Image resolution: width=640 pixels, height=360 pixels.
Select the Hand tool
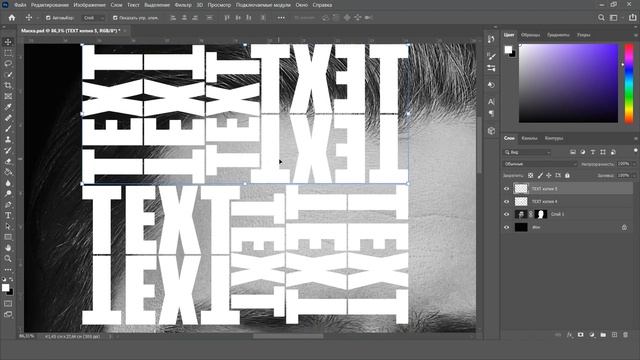(8, 248)
